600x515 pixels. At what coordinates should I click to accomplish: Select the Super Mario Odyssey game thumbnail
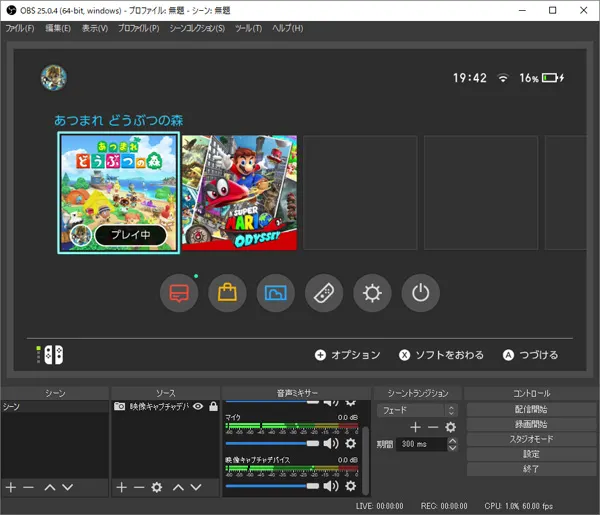pos(240,193)
